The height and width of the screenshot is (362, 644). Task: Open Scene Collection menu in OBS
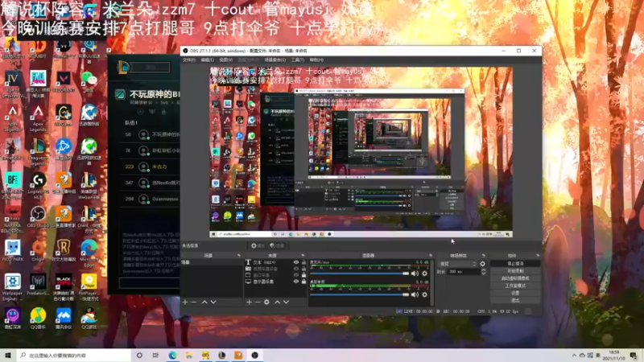275,60
